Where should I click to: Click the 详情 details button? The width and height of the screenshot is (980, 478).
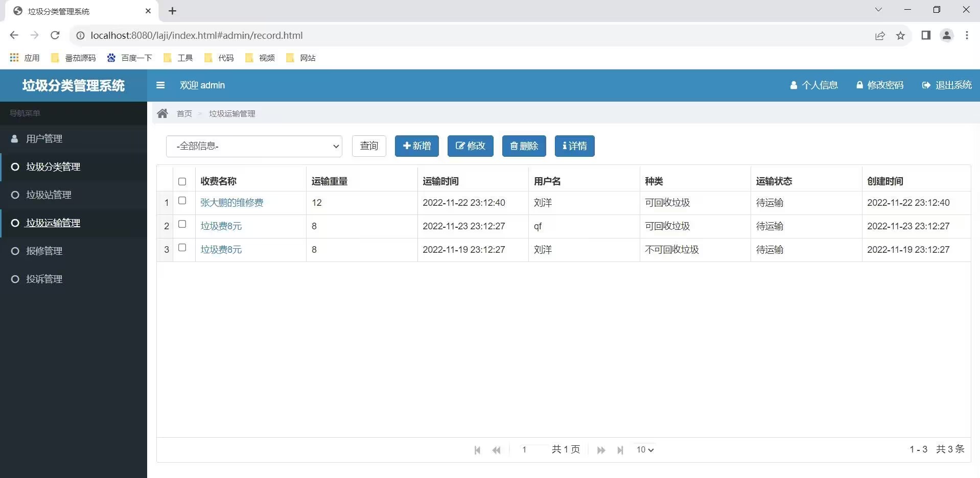[x=575, y=146]
